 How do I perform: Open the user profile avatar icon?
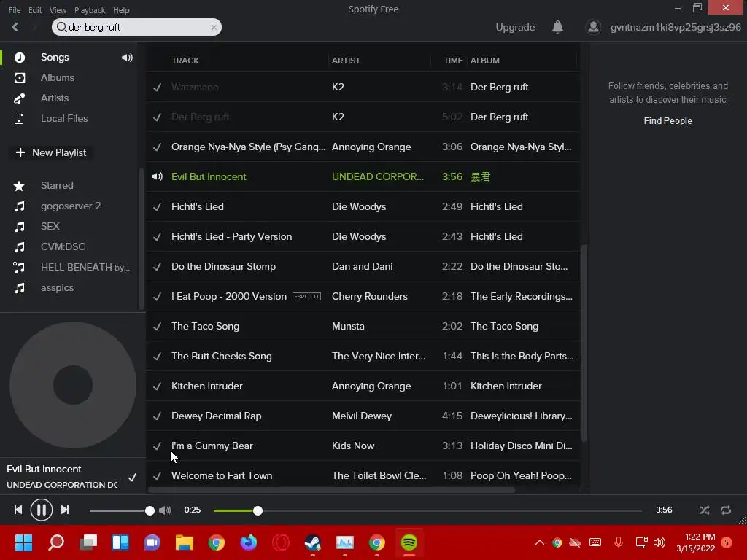pyautogui.click(x=593, y=27)
